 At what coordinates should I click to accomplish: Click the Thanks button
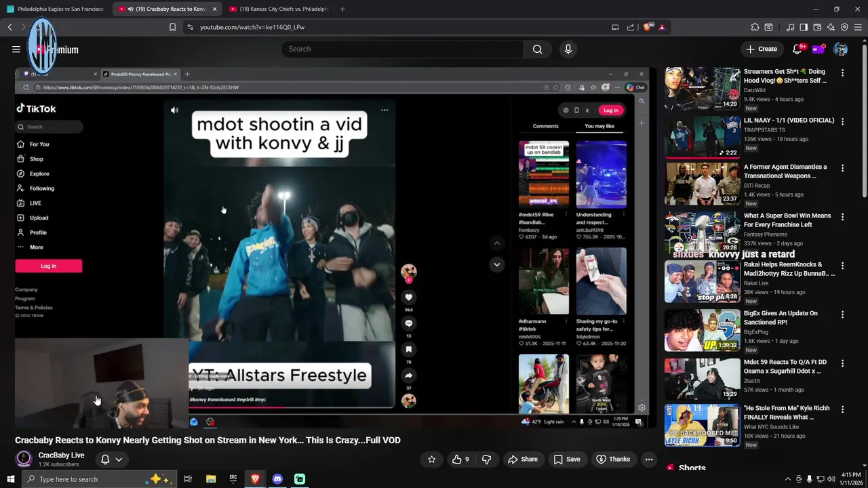(x=613, y=459)
